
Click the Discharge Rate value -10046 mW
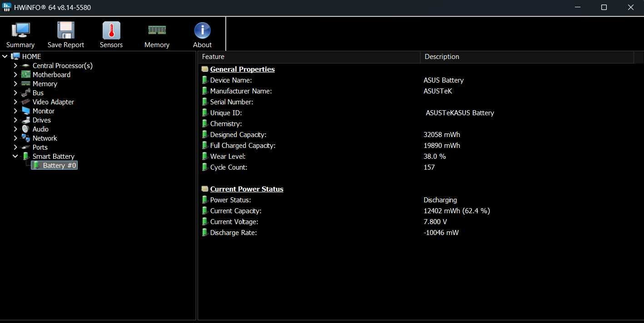[441, 232]
